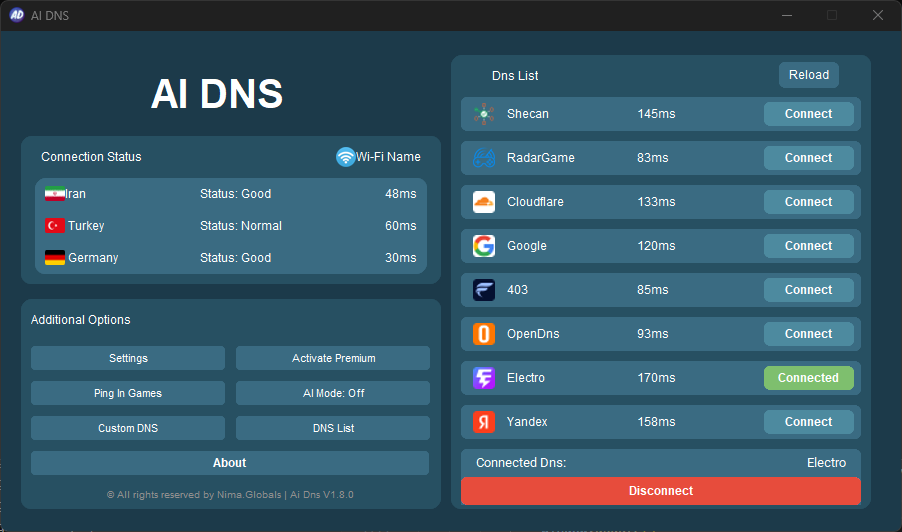Click the green Connected button for Electro
The image size is (902, 532).
click(x=808, y=378)
